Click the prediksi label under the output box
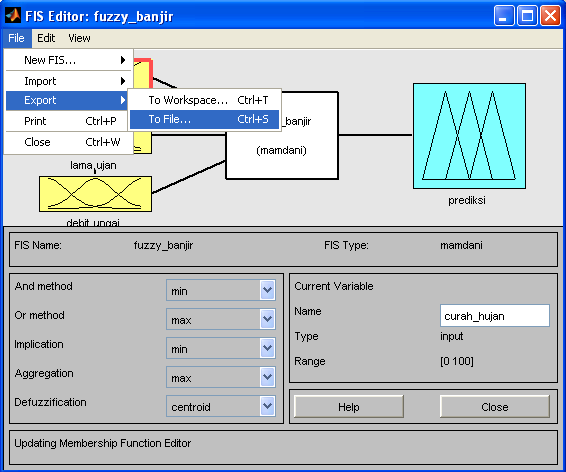Viewport: 566px width, 472px height. pos(467,200)
